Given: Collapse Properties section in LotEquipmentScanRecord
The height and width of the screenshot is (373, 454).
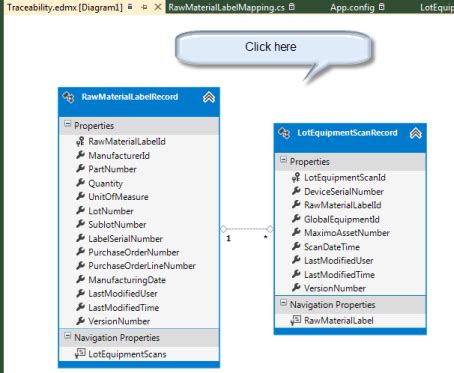Looking at the screenshot, I should (x=283, y=160).
